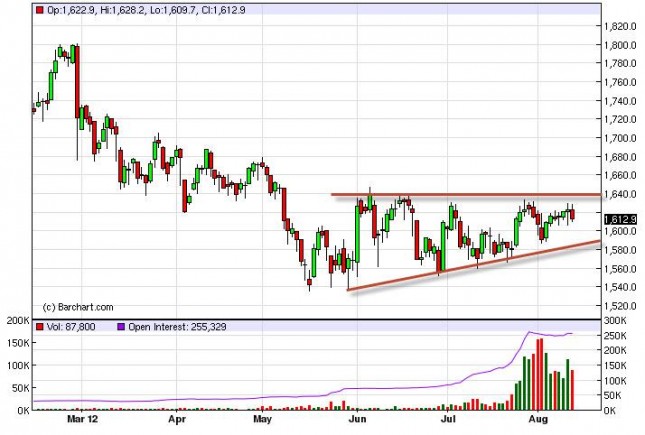Click the Apr date axis label
645x435 pixels.
[177, 419]
